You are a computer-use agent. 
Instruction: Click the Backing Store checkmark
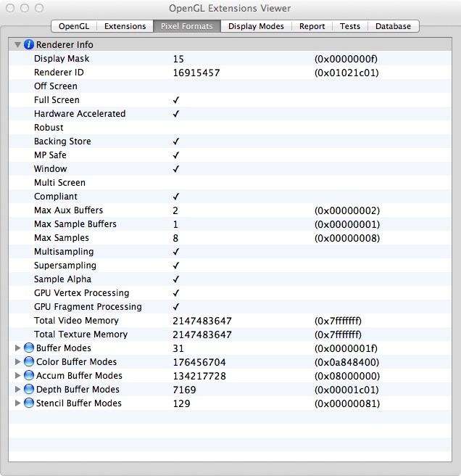click(176, 141)
